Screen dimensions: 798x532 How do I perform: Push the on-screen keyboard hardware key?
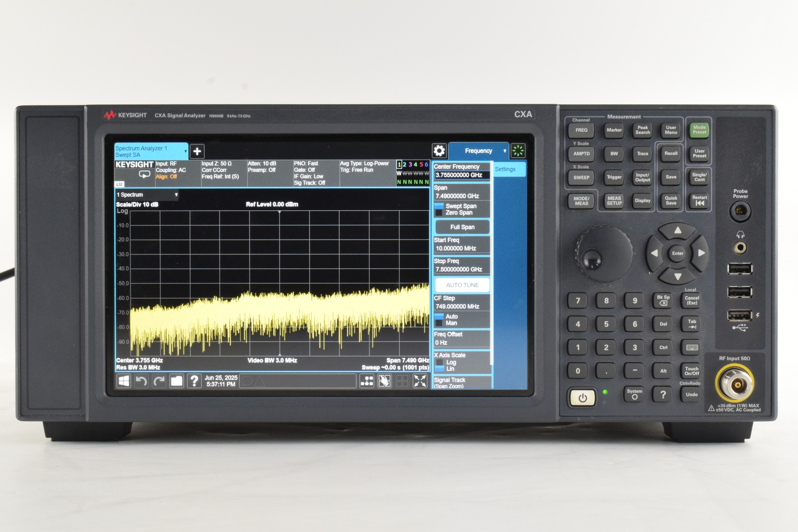pos(692,347)
